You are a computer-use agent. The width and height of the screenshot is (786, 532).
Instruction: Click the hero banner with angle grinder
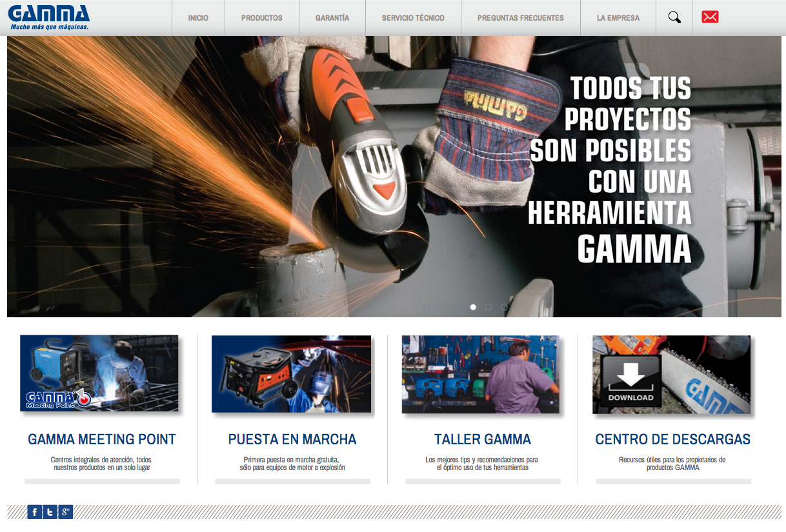pos(394,177)
